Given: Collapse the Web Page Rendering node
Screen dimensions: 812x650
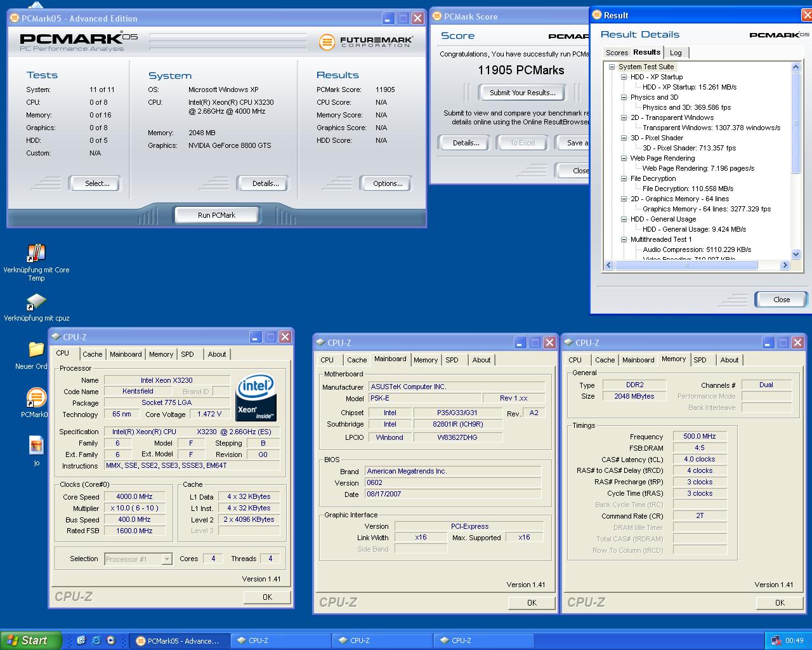Looking at the screenshot, I should pyautogui.click(x=624, y=158).
